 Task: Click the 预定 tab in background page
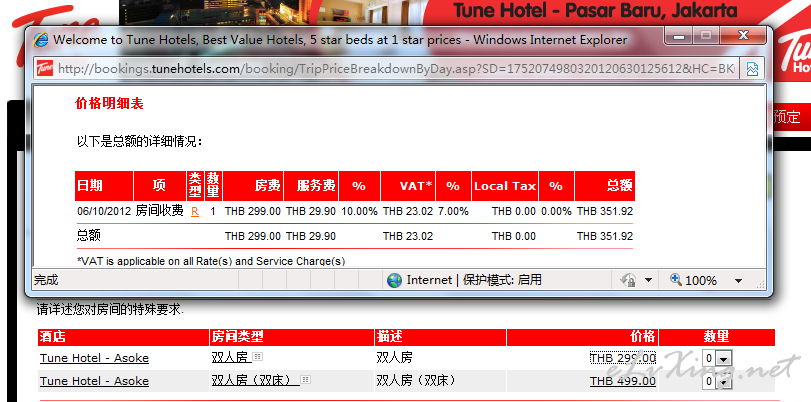click(786, 116)
